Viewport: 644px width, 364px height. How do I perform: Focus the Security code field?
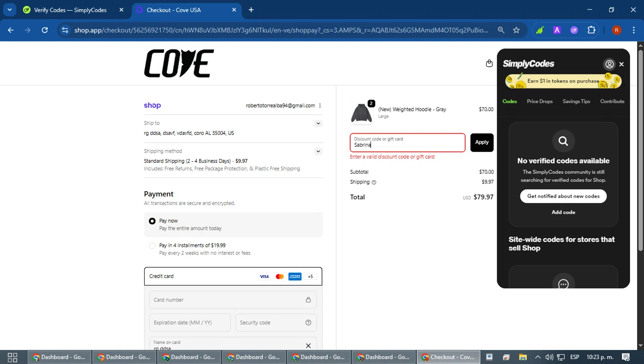[276, 323]
